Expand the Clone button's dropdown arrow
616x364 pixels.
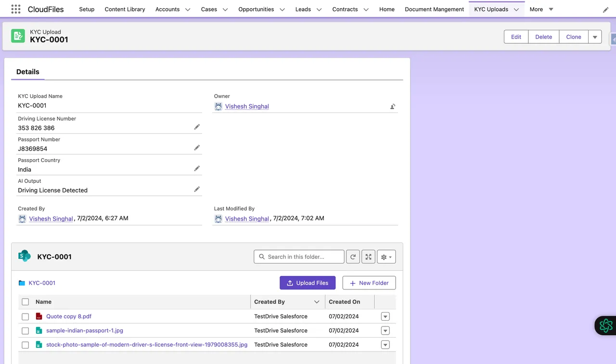595,37
